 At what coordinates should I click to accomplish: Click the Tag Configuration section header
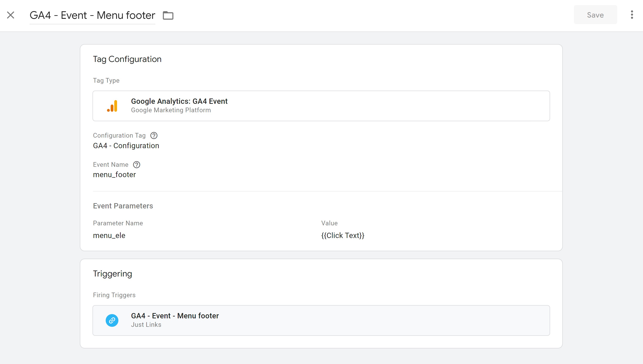127,59
